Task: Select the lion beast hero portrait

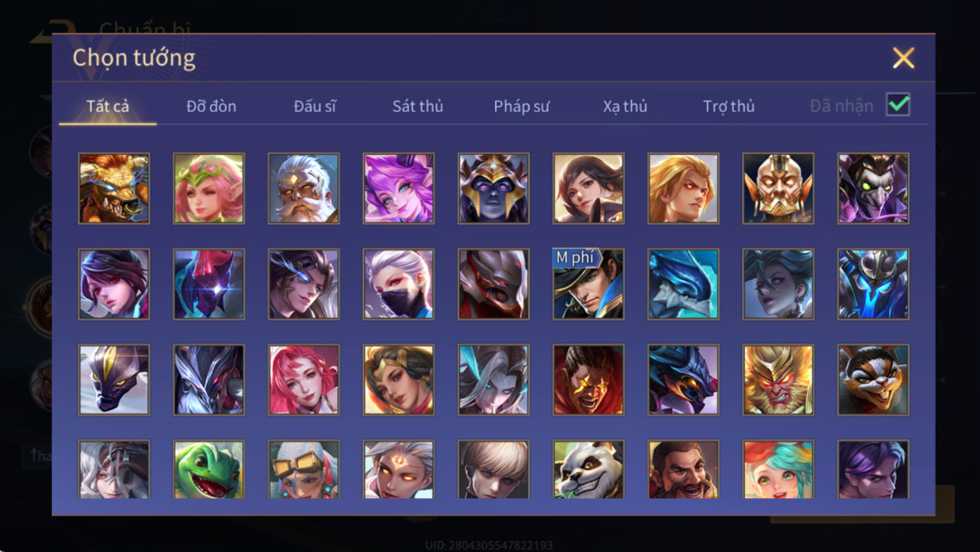Action: (114, 188)
